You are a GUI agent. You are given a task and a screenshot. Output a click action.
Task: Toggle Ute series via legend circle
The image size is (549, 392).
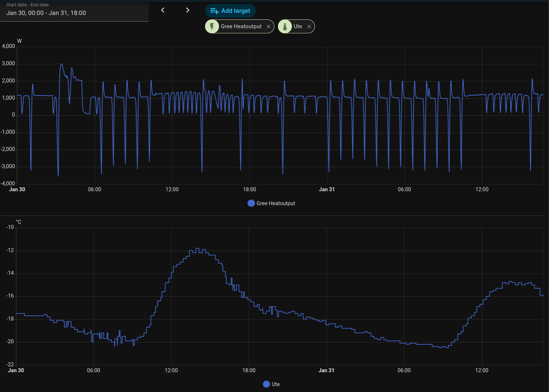tap(267, 384)
